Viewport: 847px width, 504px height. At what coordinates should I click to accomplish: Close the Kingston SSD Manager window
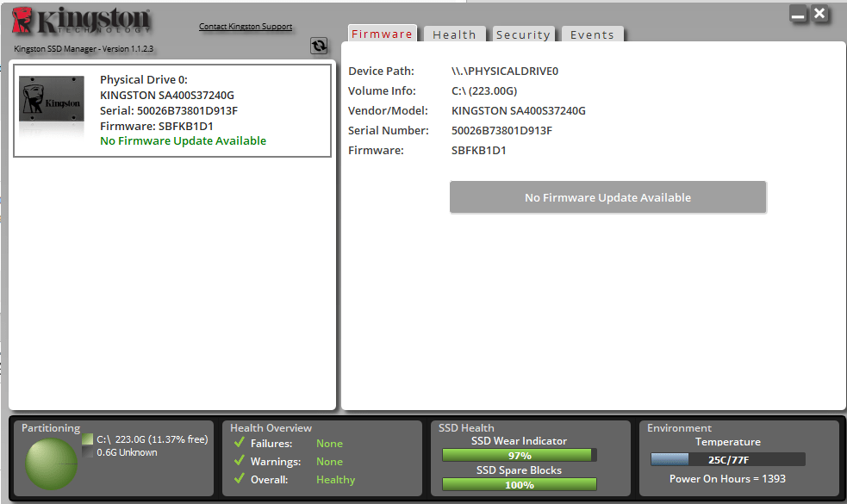pos(819,14)
